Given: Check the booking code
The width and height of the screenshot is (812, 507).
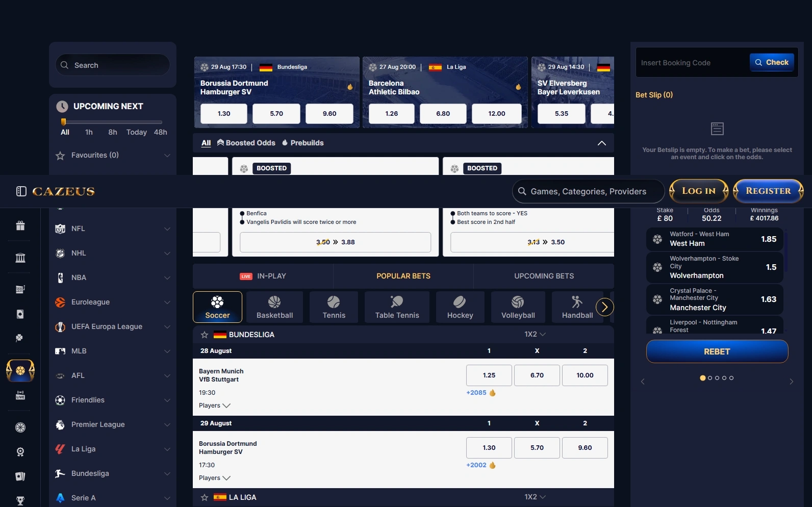Looking at the screenshot, I should 772,62.
